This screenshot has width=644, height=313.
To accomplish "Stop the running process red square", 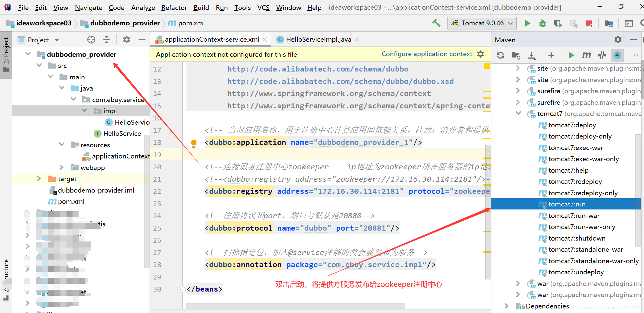I will pyautogui.click(x=589, y=23).
